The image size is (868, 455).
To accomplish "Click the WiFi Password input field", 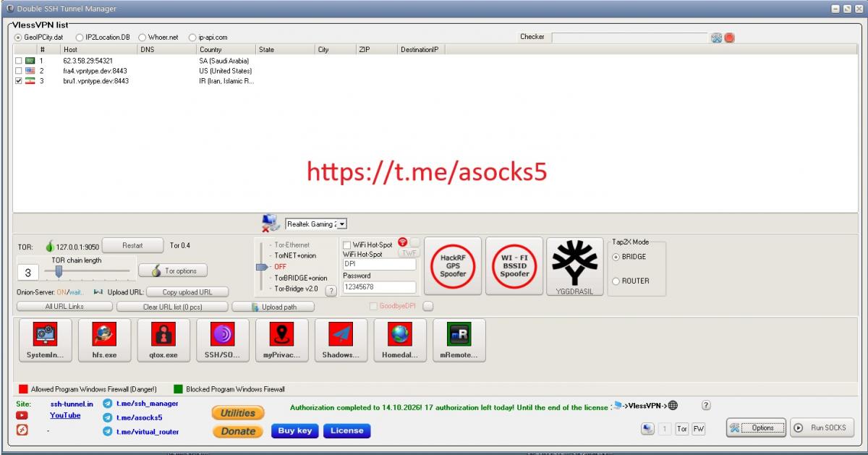I will click(x=379, y=287).
